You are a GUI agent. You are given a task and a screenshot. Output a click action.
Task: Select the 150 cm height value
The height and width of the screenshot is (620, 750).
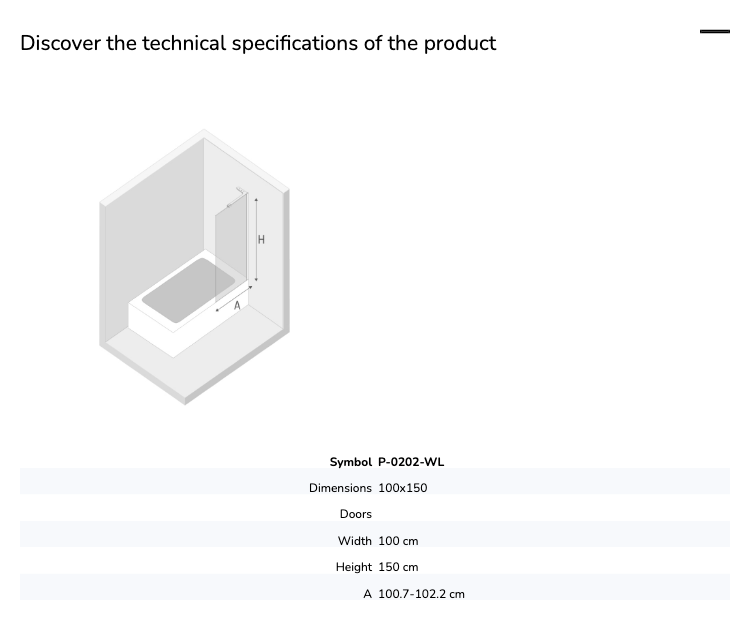click(398, 567)
